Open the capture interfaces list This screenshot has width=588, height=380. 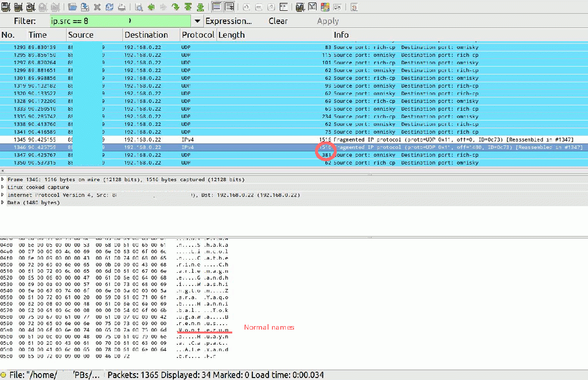[6, 7]
